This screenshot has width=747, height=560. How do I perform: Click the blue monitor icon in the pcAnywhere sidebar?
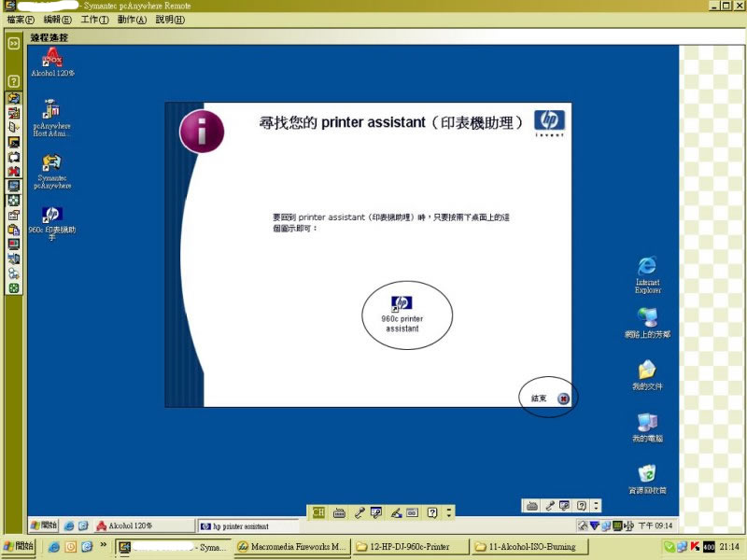[14, 186]
